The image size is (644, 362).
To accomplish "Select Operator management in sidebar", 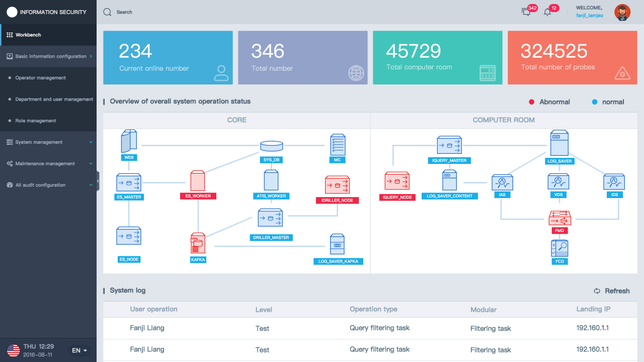I will click(x=40, y=78).
